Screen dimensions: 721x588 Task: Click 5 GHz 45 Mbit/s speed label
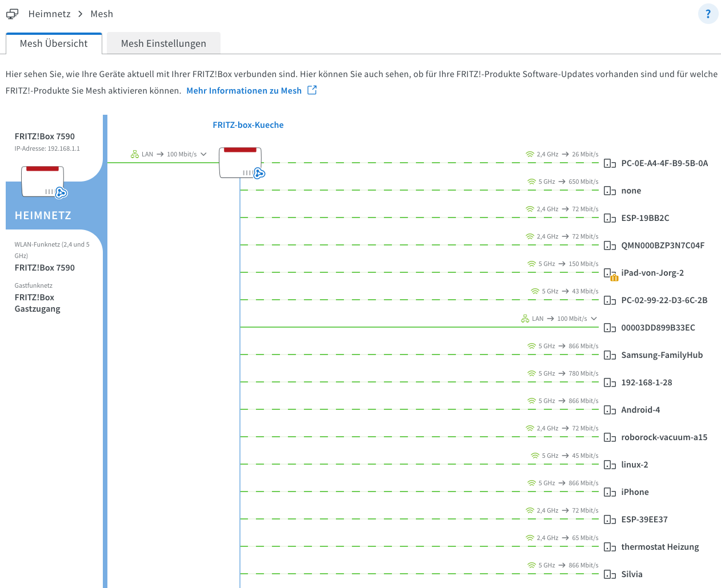[x=570, y=456]
